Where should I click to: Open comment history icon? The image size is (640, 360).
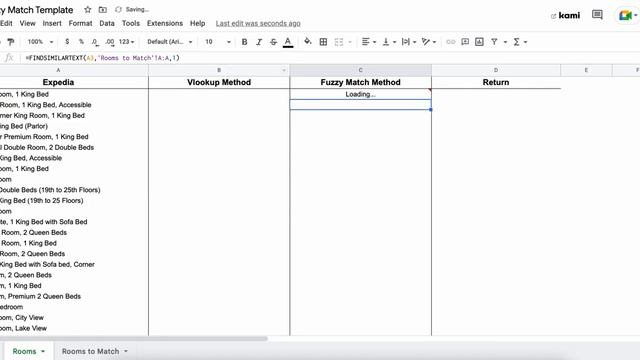tap(597, 15)
